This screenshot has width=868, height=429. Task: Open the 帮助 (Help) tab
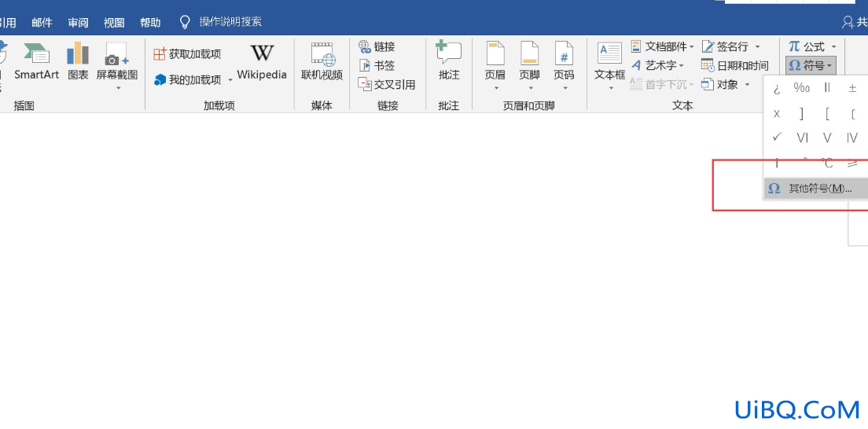150,23
